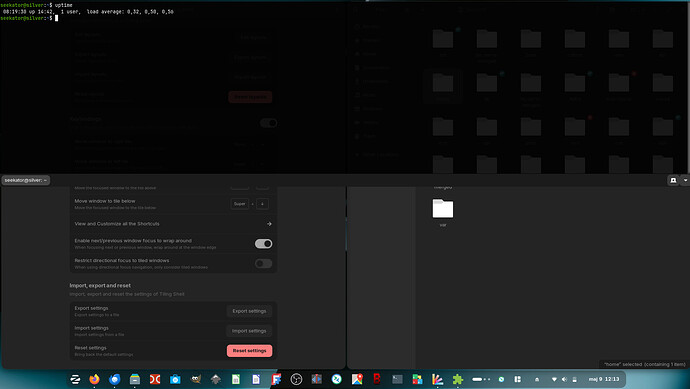Open the Tiling Shell layout tray icon
This screenshot has width=690, height=389.
(x=518, y=379)
